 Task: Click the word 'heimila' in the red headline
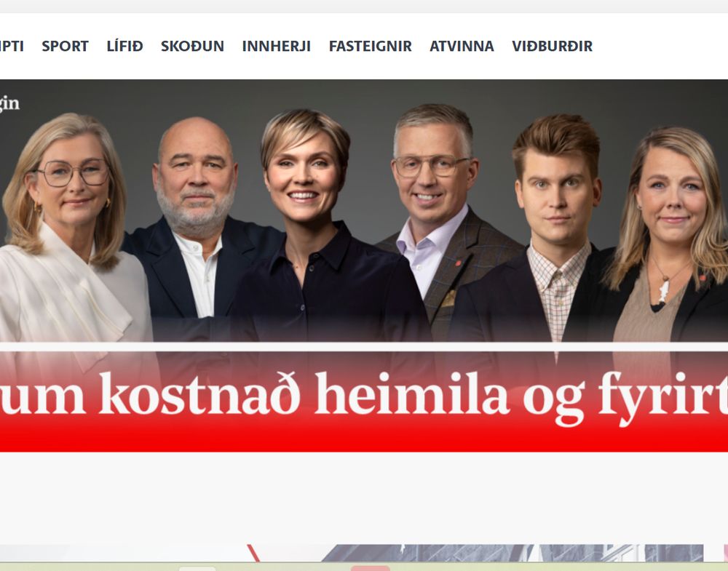412,392
